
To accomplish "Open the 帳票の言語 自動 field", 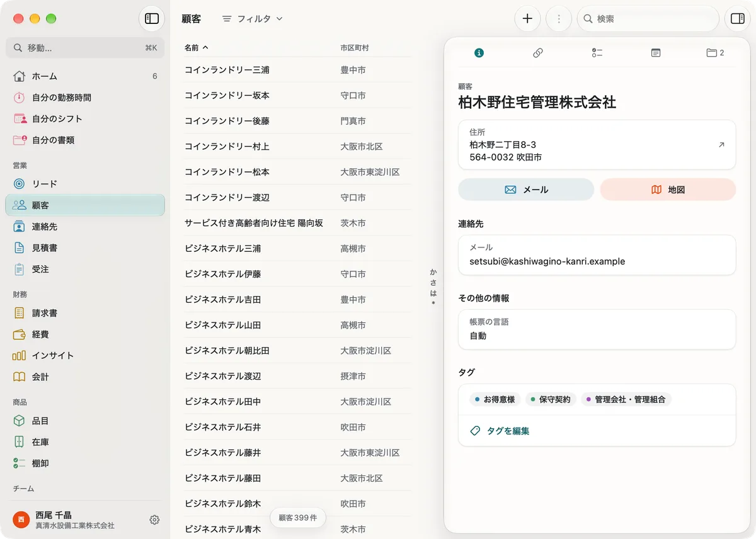I will [x=597, y=329].
